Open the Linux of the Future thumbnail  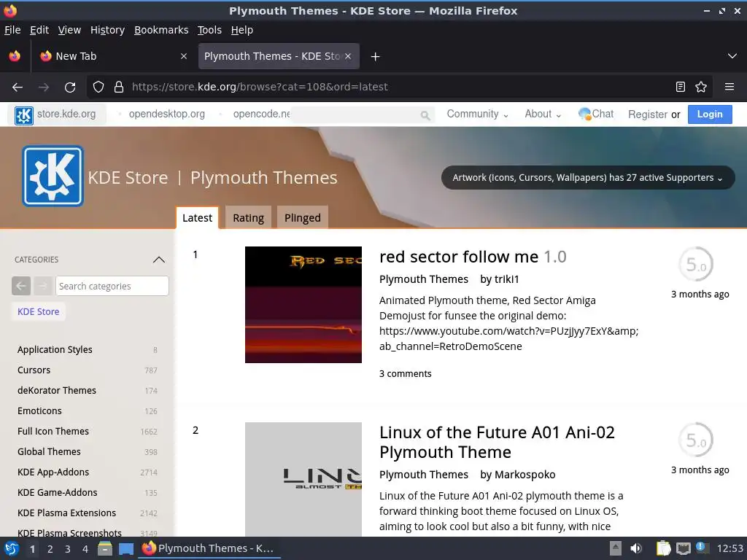pos(303,479)
